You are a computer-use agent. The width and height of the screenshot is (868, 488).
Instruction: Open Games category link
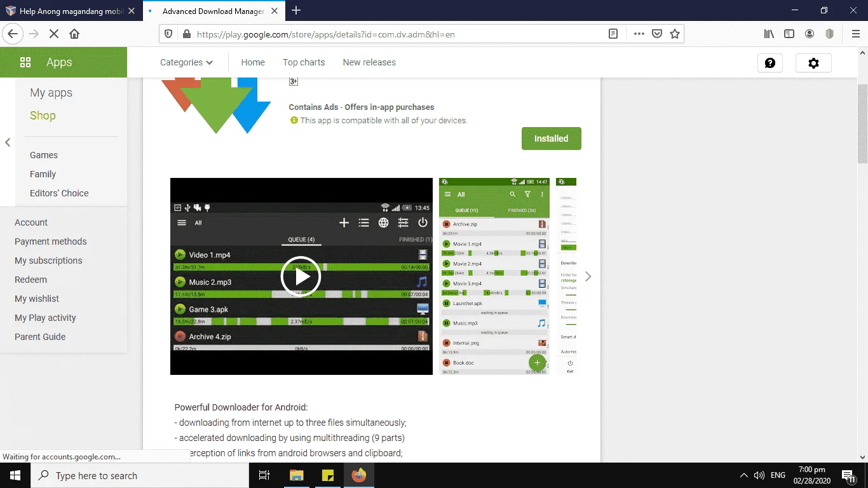point(44,155)
